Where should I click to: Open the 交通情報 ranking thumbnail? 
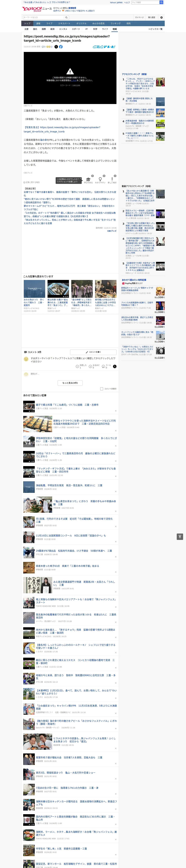(160, 113)
